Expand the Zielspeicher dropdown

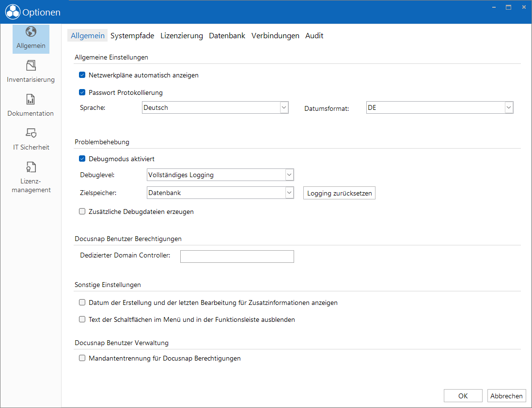pyautogui.click(x=220, y=193)
